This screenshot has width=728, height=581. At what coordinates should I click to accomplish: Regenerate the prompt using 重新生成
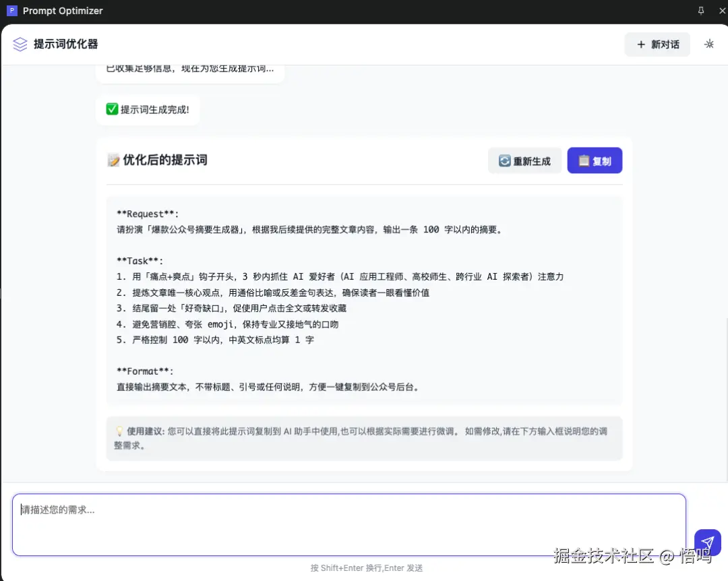(x=524, y=160)
